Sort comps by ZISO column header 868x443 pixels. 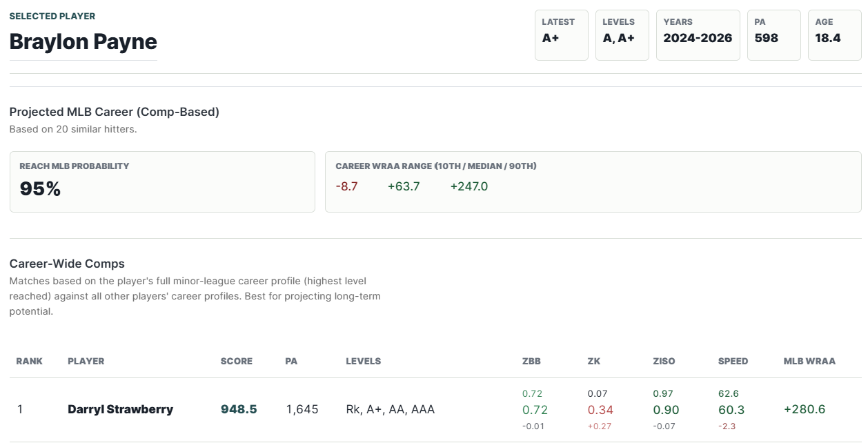point(664,361)
